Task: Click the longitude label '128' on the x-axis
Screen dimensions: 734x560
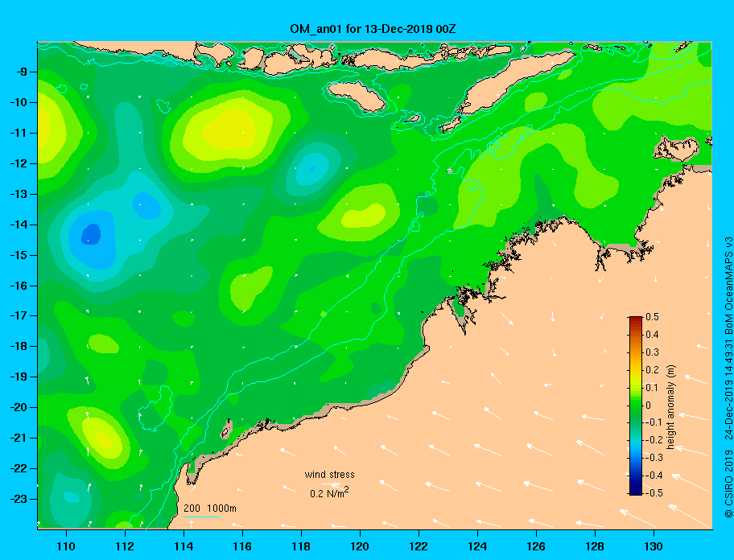Action: click(x=595, y=546)
